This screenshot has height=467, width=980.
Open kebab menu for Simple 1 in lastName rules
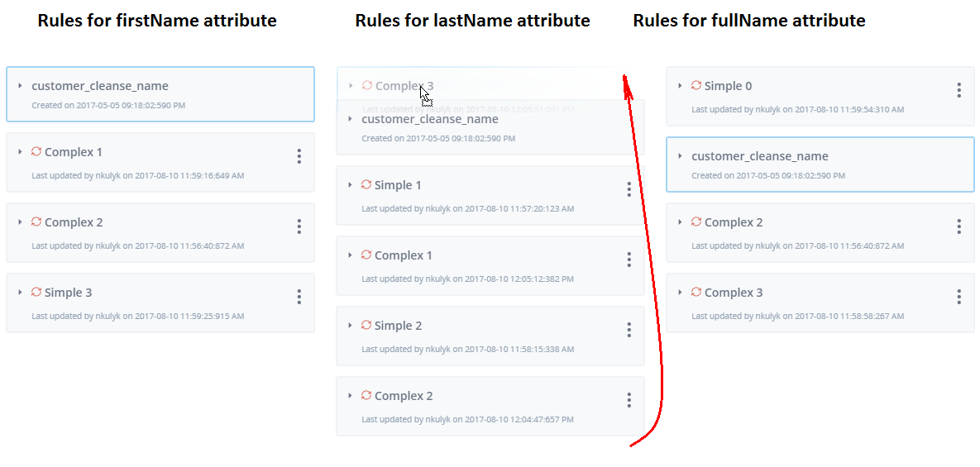coord(629,189)
